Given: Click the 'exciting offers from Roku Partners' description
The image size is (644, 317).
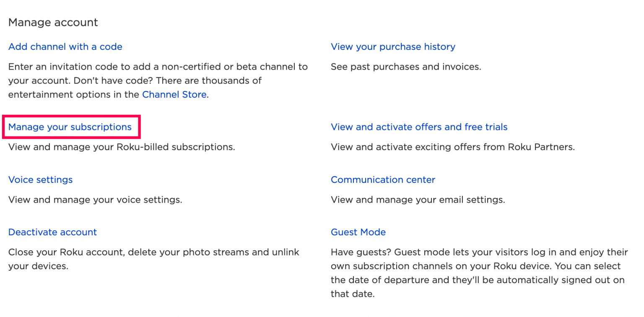Looking at the screenshot, I should [x=452, y=147].
